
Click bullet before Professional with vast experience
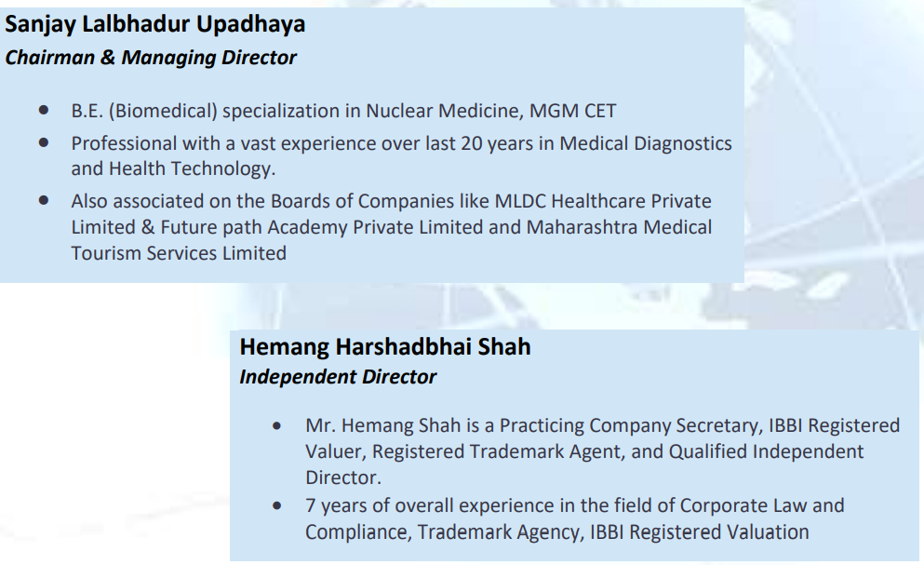tap(44, 142)
